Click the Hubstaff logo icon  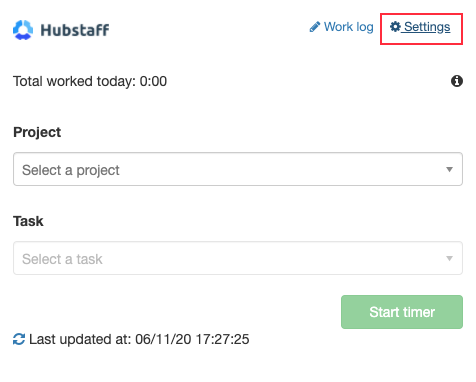tap(23, 30)
